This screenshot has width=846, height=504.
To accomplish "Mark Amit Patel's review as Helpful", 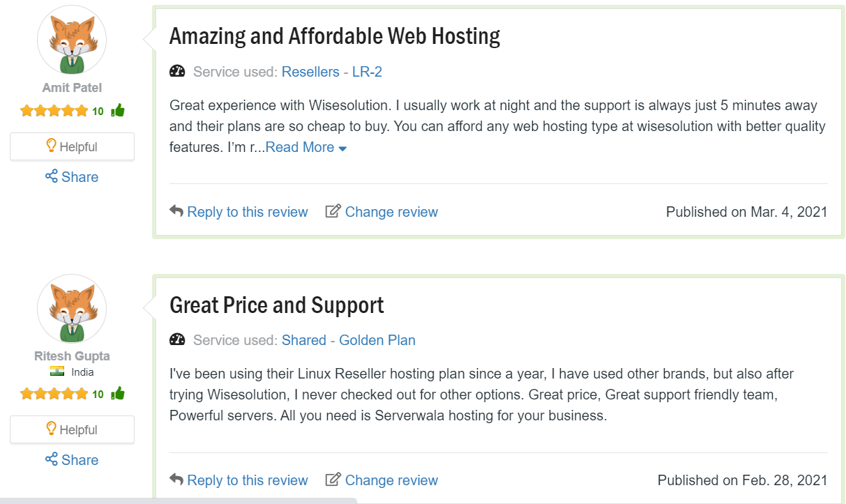I will click(x=72, y=146).
